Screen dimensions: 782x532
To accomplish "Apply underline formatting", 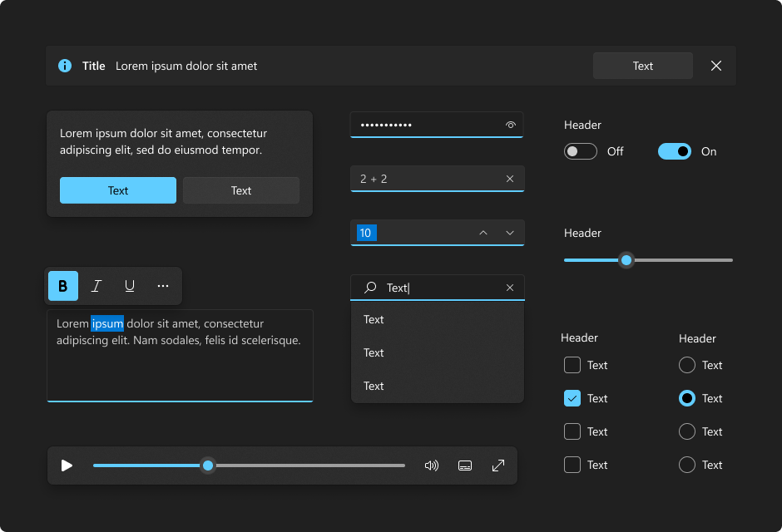I will click(129, 286).
